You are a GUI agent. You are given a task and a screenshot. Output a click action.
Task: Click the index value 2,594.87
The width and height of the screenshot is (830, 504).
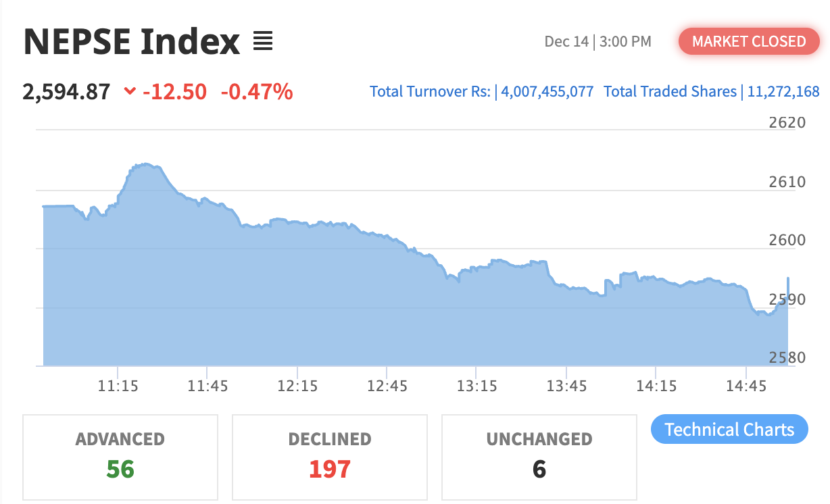click(66, 91)
